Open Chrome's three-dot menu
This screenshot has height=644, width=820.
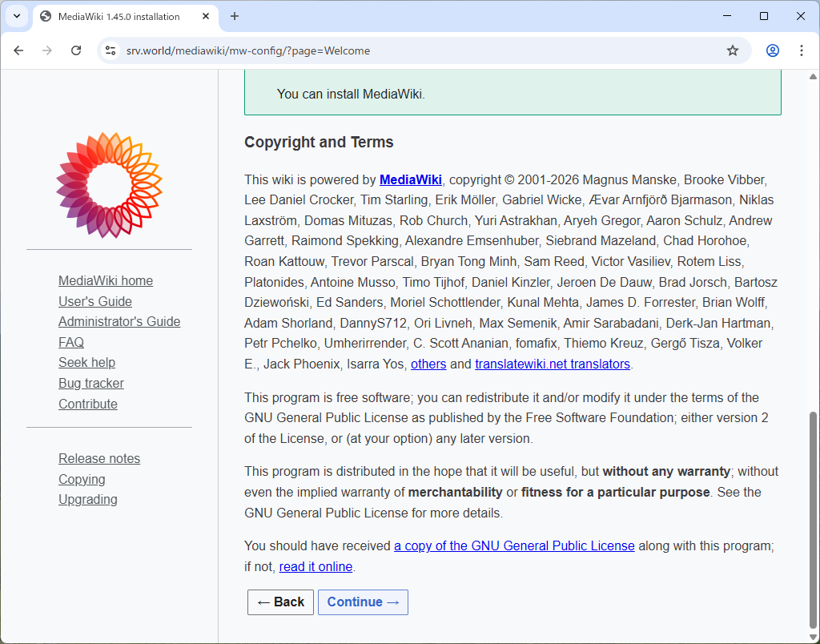click(x=801, y=50)
